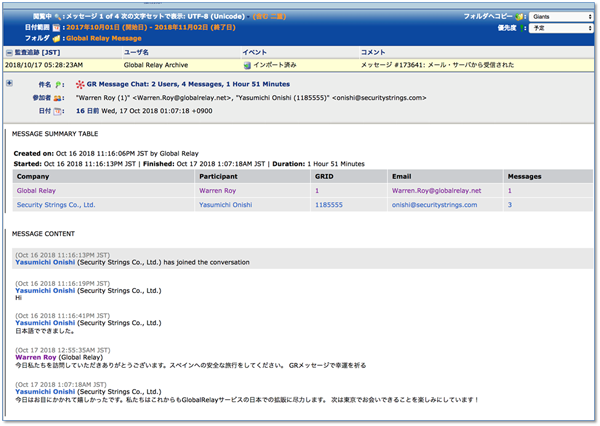Click the GR Message Chat subject title
600x426 pixels.
coord(188,84)
